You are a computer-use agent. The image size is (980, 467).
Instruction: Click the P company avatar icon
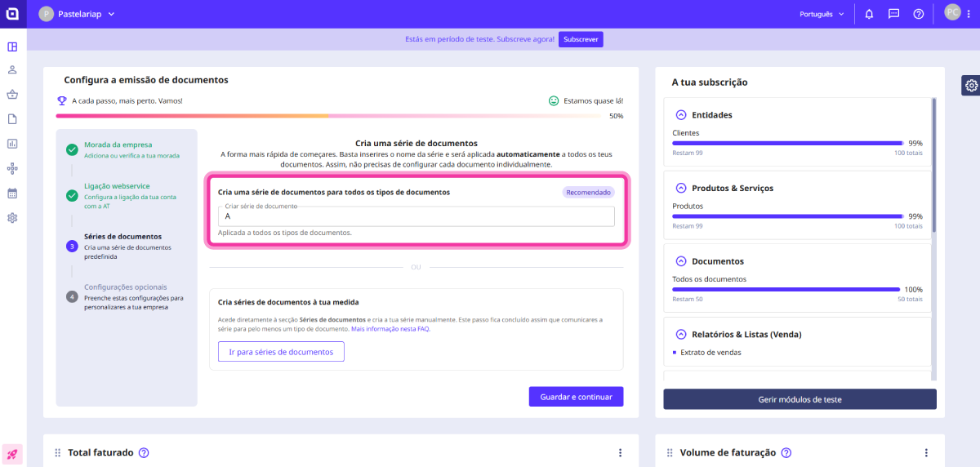46,14
